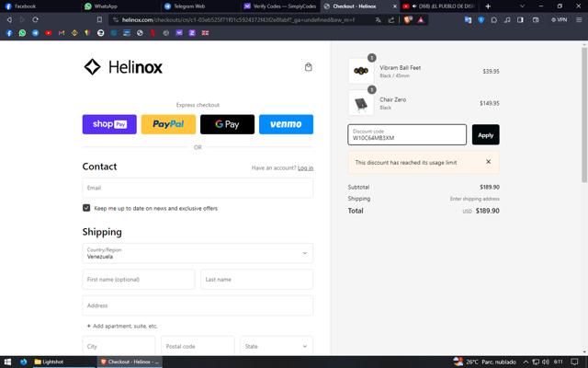This screenshot has height=368, width=588.
Task: Switch to the Telegram Web tab
Action: click(x=200, y=6)
